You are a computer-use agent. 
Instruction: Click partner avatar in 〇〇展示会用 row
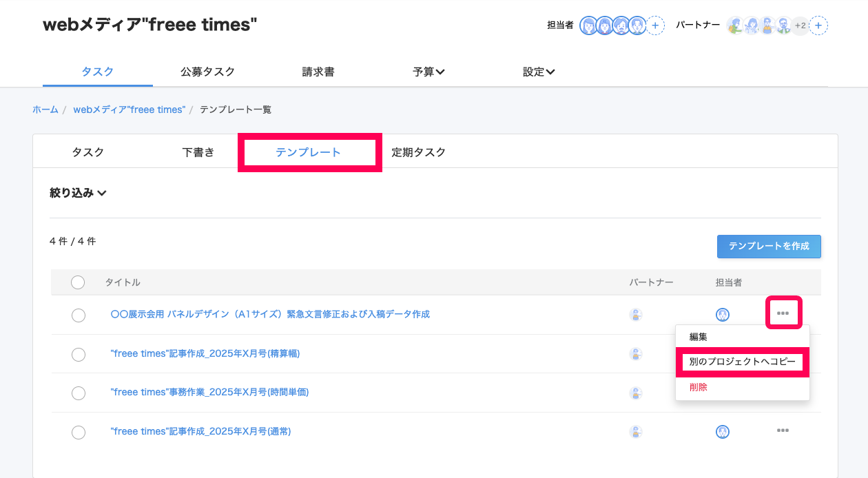click(x=636, y=315)
